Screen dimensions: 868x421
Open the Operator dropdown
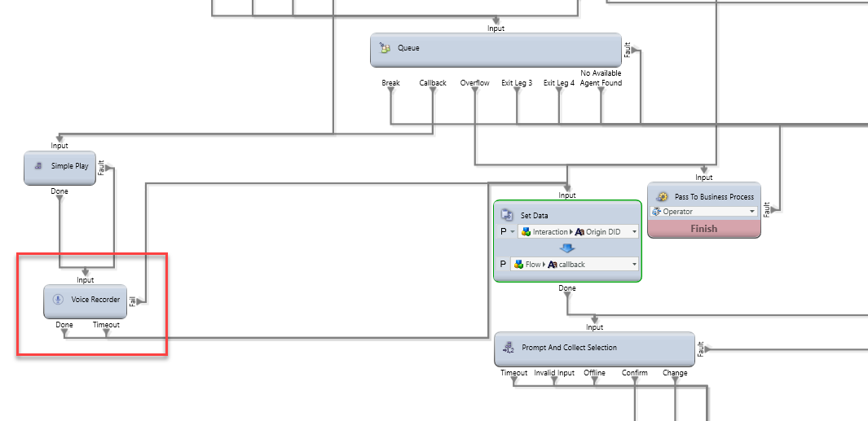coord(751,212)
